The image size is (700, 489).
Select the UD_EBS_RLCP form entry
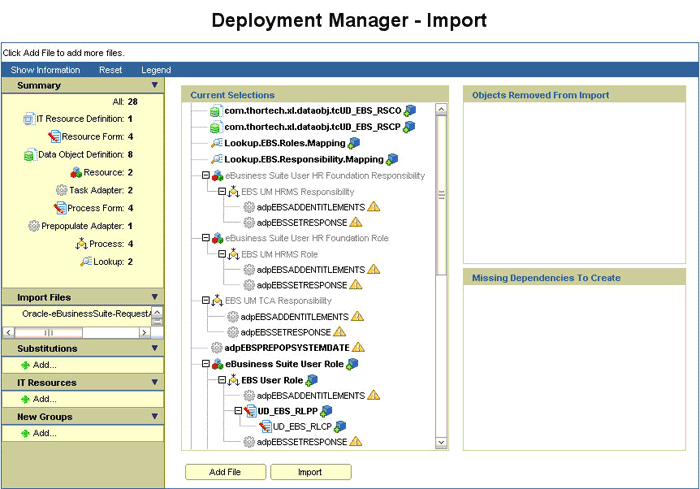pos(302,426)
